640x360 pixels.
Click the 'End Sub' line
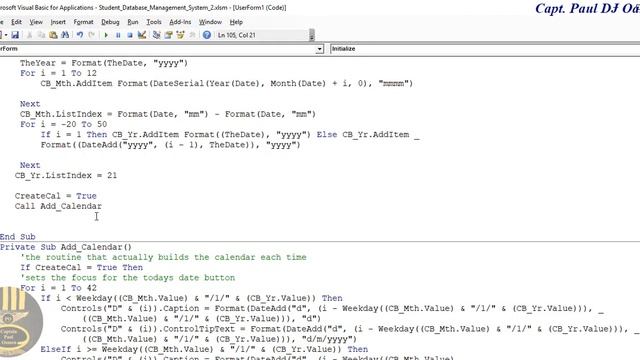(18, 237)
